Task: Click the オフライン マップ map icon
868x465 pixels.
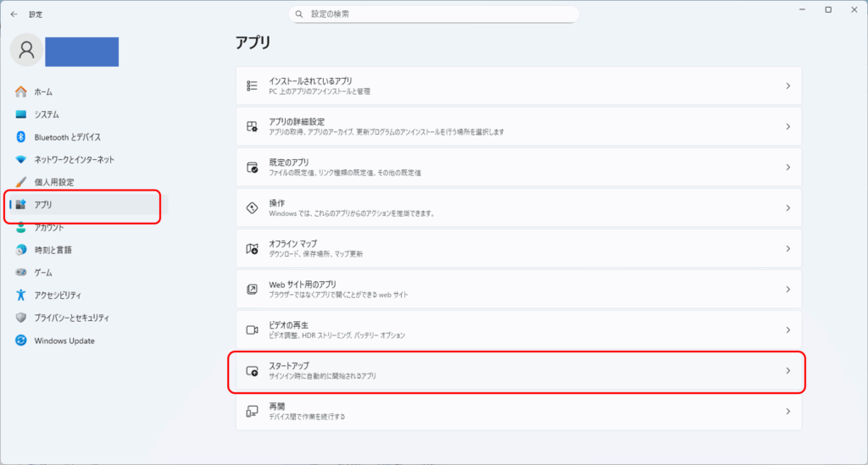Action: click(x=252, y=248)
